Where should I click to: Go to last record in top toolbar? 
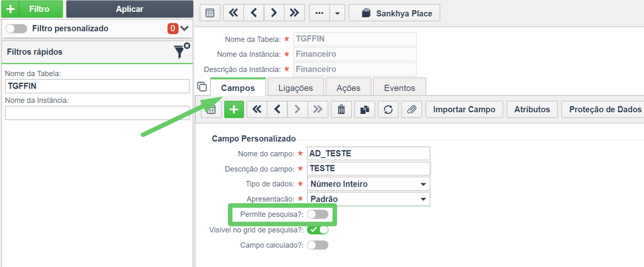pos(294,13)
